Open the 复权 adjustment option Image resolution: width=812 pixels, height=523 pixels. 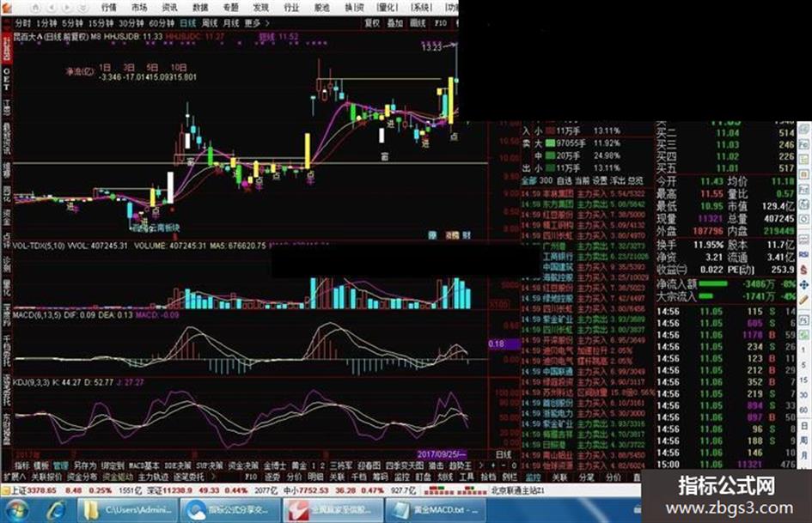(x=372, y=23)
